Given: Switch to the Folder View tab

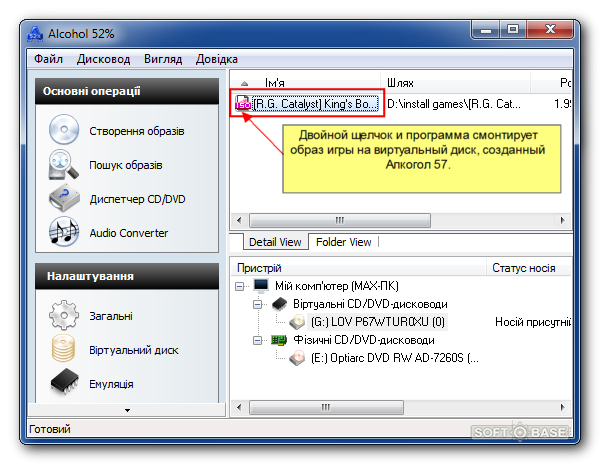Looking at the screenshot, I should pos(344,242).
